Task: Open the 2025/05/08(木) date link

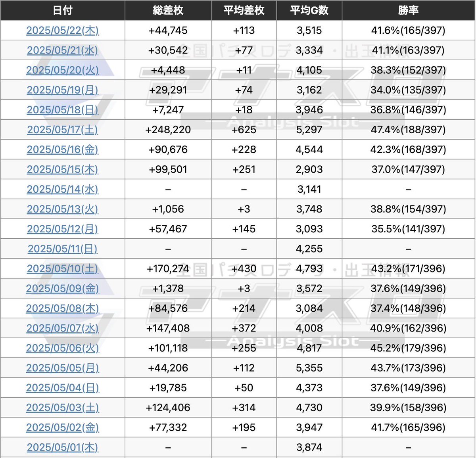Action: coord(63,308)
